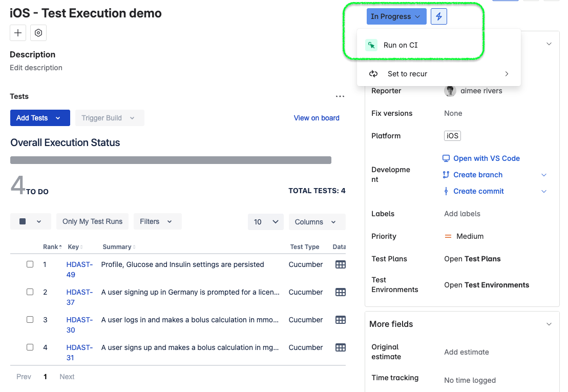Image resolution: width=568 pixels, height=392 pixels.
Task: Open the View on board link
Action: click(x=317, y=118)
